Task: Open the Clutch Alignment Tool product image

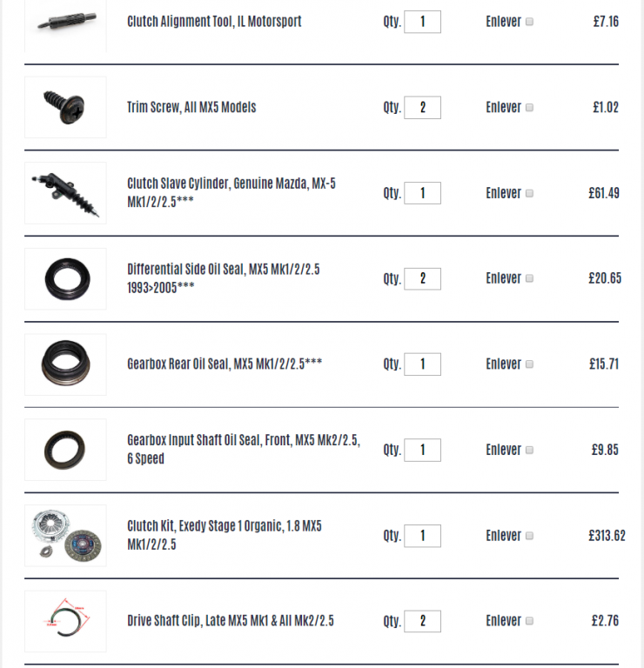Action: [x=65, y=23]
